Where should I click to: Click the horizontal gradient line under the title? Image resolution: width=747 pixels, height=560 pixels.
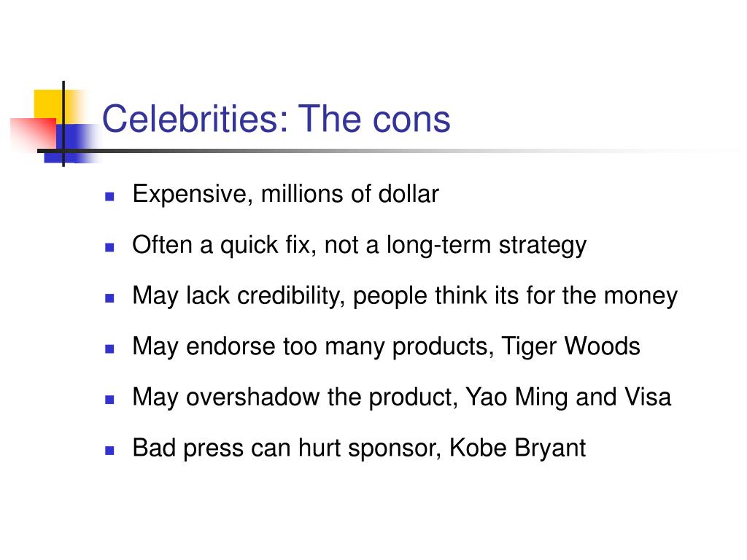click(381, 152)
